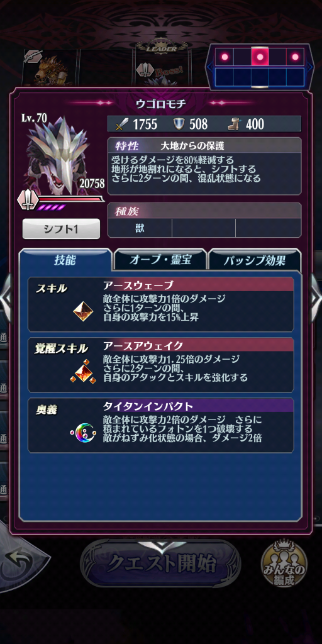Select the left pink formation grid dot
The width and height of the screenshot is (322, 644).
[225, 57]
